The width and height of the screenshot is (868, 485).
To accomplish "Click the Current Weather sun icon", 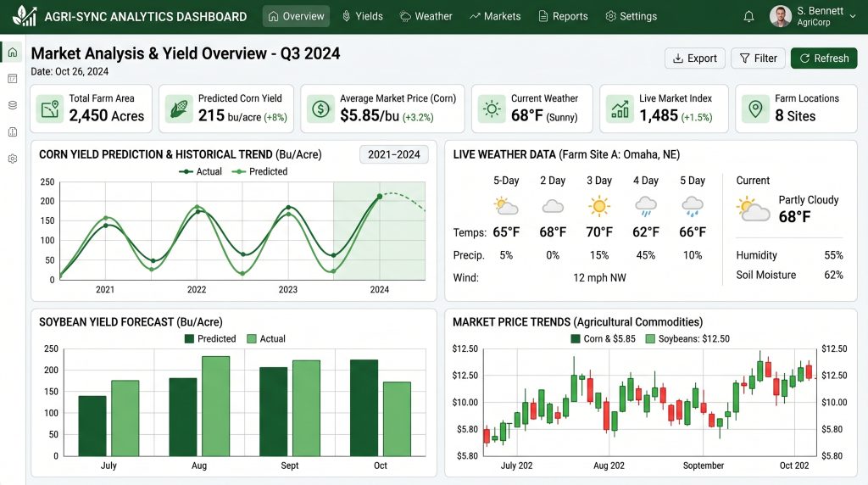I will coord(492,109).
